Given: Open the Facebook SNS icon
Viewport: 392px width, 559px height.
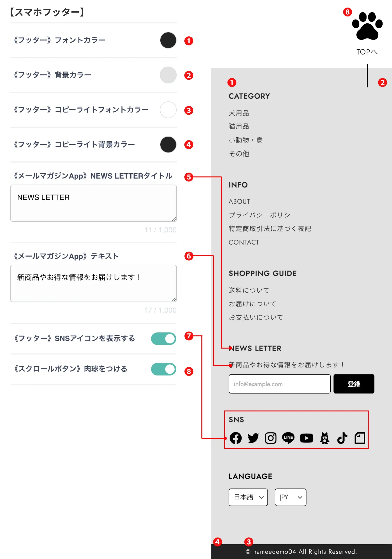Looking at the screenshot, I should point(235,438).
